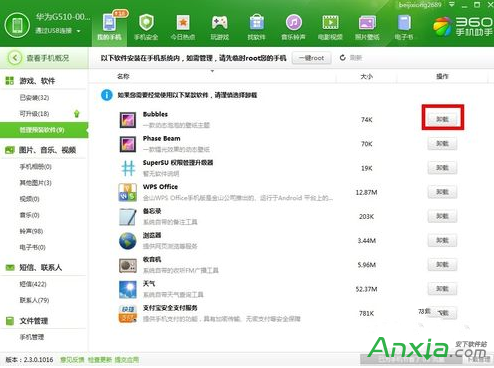The height and width of the screenshot is (368, 494).
Task: Open the title bar menu dropdown arrow
Action: [x=452, y=5]
